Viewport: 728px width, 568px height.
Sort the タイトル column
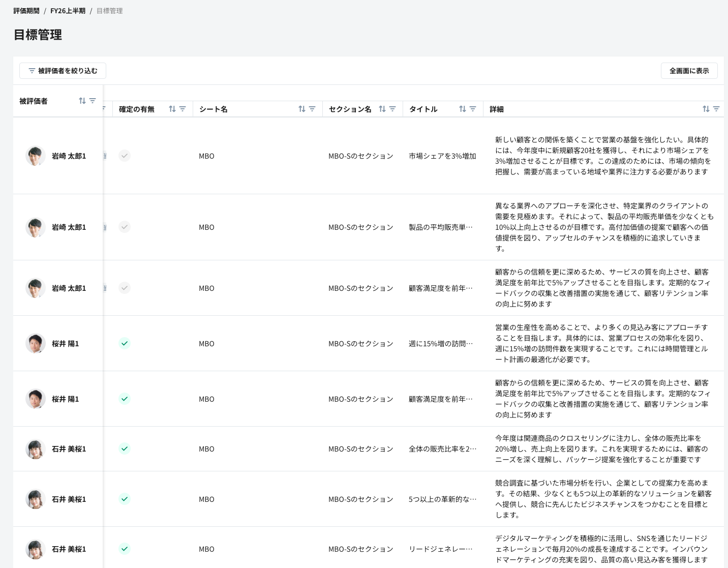point(463,109)
